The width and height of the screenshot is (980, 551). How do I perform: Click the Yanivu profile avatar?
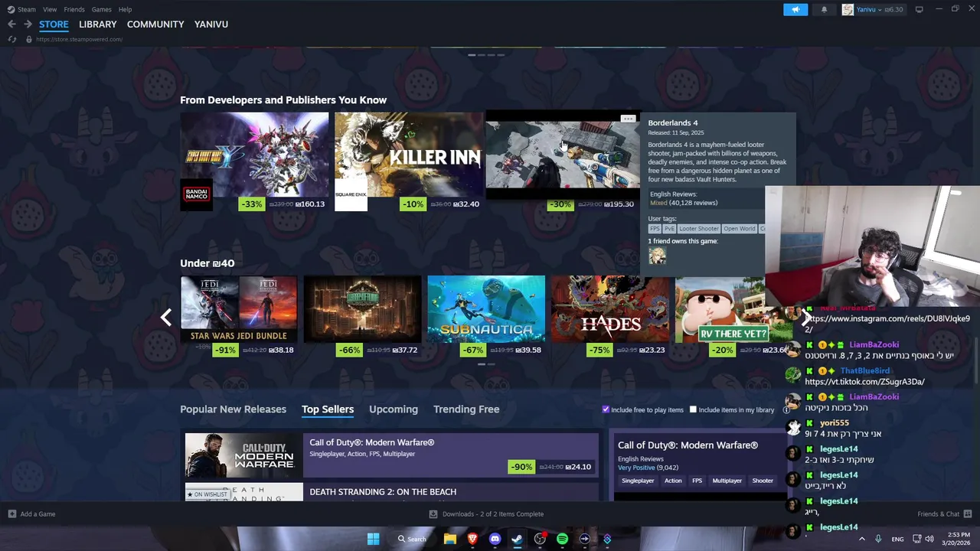848,9
